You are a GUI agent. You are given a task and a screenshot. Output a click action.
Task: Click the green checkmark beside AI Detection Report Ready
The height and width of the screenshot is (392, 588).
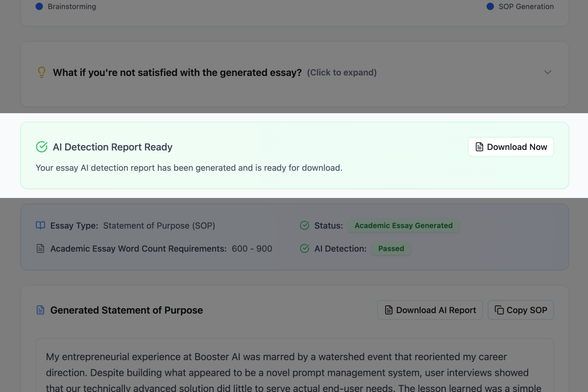coord(42,147)
